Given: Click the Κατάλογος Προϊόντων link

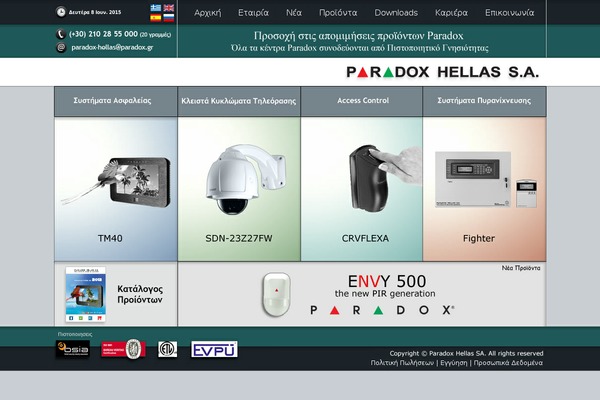Looking at the screenshot, I should [140, 294].
